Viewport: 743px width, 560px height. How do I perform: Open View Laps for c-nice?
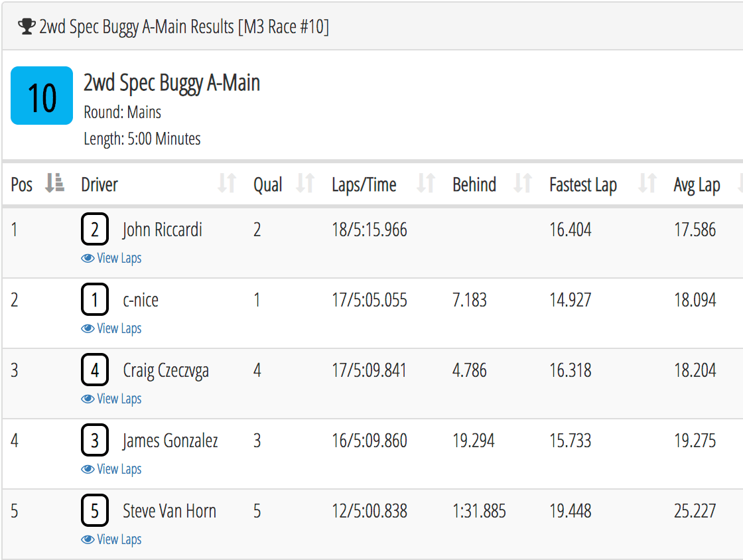pyautogui.click(x=111, y=328)
